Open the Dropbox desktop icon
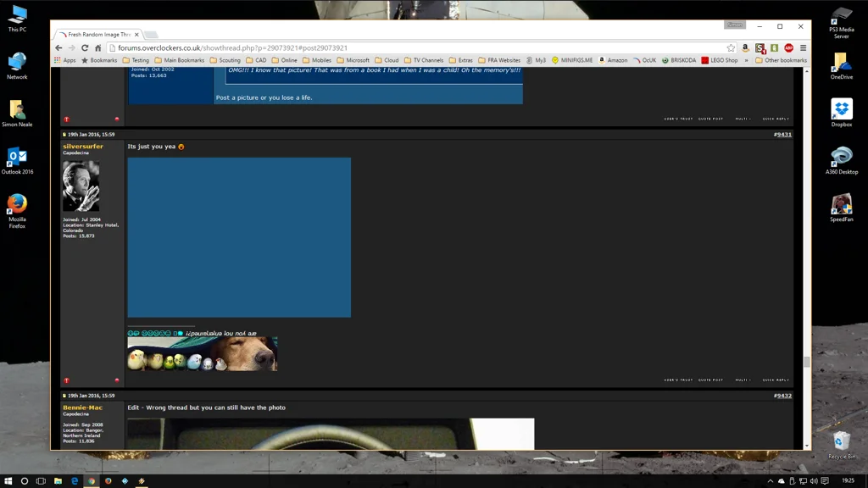This screenshot has height=488, width=868. (842, 113)
